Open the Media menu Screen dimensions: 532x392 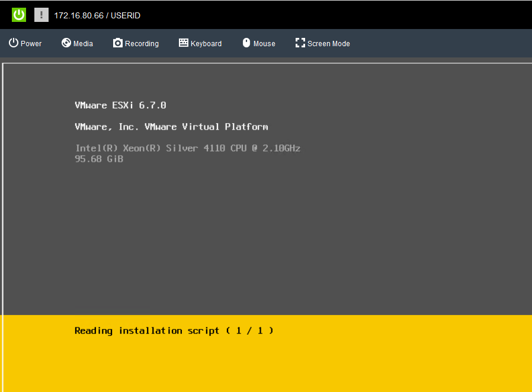[77, 43]
